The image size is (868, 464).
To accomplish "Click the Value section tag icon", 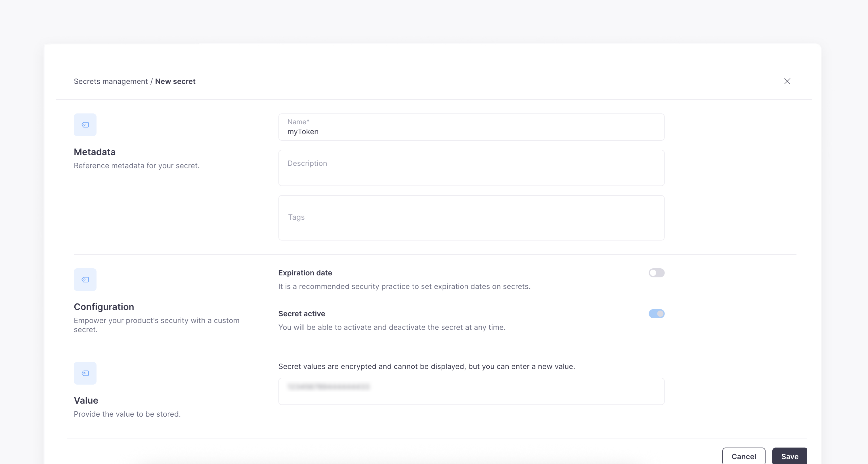I will tap(85, 374).
